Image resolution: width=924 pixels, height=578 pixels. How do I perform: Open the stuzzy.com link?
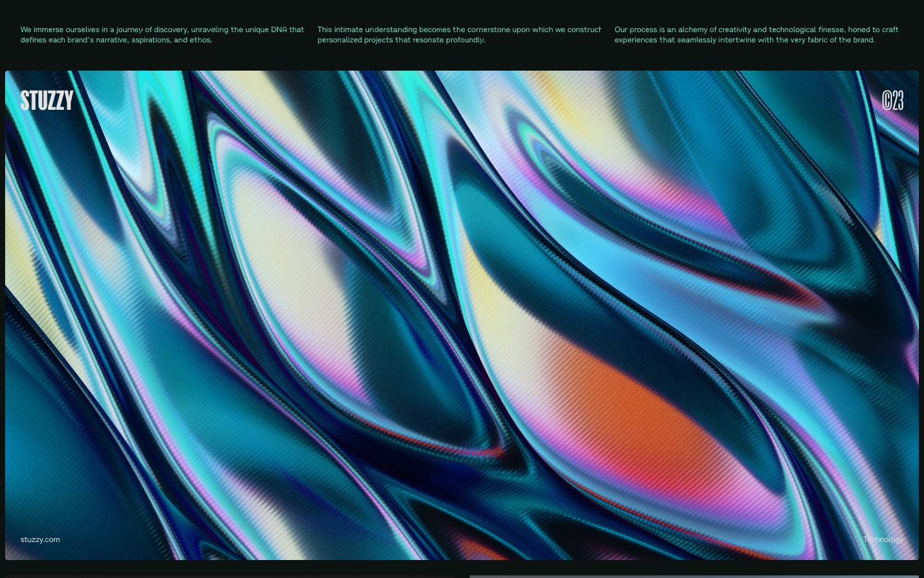[40, 539]
